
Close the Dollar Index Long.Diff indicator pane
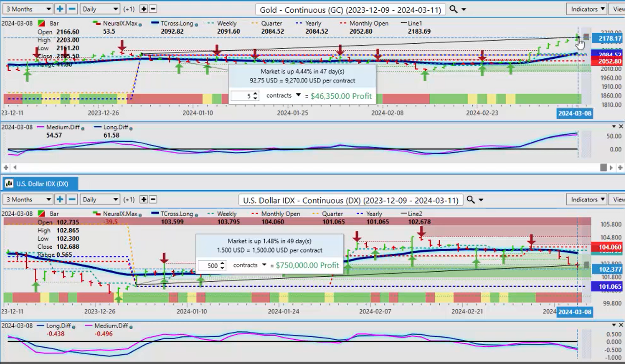pyautogui.click(x=620, y=325)
